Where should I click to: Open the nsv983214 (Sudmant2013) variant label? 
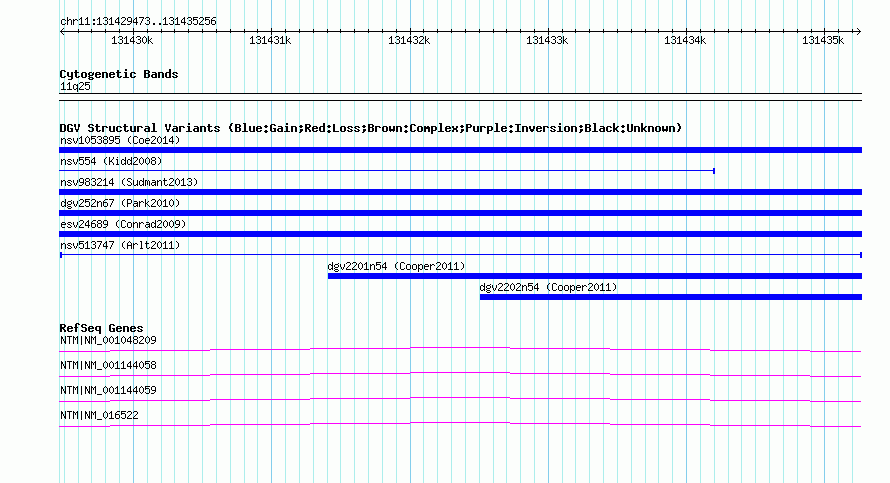129,182
